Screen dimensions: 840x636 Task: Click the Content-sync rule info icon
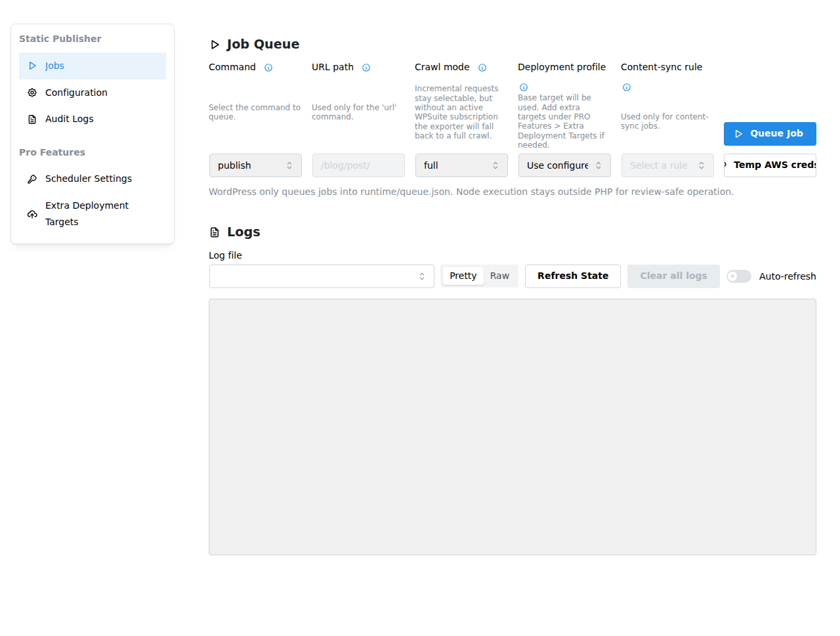point(627,87)
